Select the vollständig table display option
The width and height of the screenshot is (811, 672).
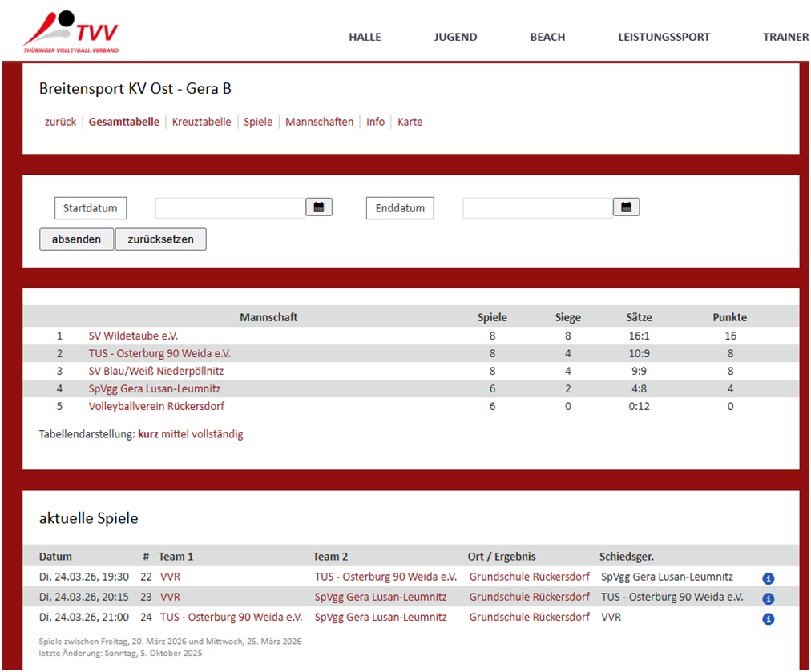(x=217, y=434)
